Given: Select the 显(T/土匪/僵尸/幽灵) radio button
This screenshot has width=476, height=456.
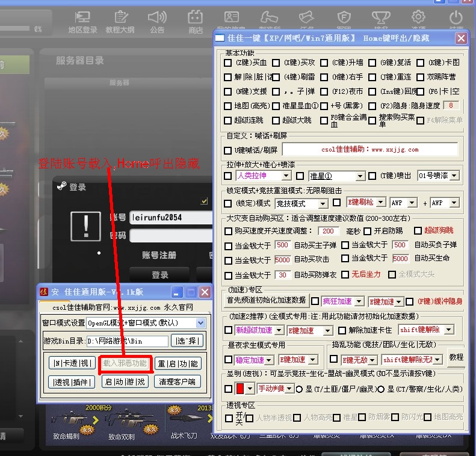Looking at the screenshot, I should pyautogui.click(x=299, y=389).
